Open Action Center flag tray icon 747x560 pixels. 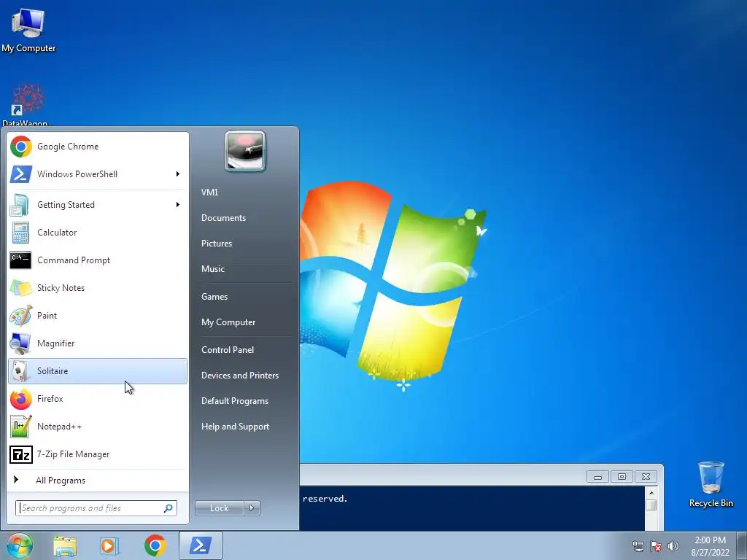(x=656, y=546)
